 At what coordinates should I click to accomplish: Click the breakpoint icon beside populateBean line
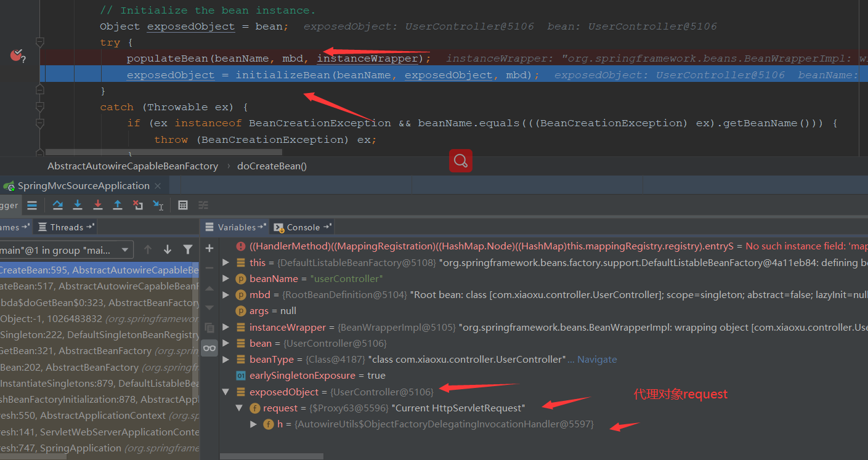point(16,56)
